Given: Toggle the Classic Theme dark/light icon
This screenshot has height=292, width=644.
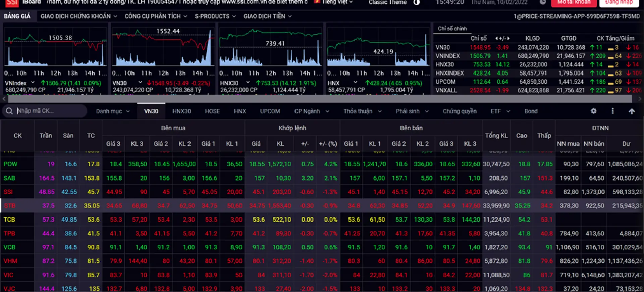Looking at the screenshot, I should coord(416,2).
